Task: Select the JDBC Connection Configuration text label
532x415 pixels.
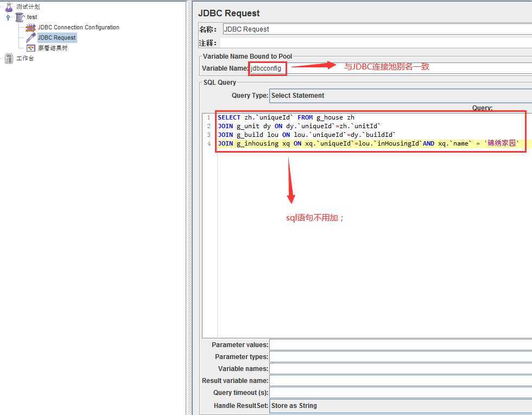Action: (x=78, y=28)
